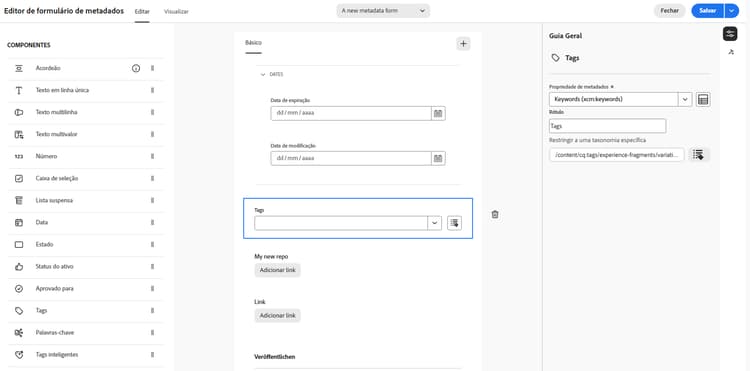Open calendar picker for Data de modificação
The width and height of the screenshot is (750, 371).
click(438, 158)
